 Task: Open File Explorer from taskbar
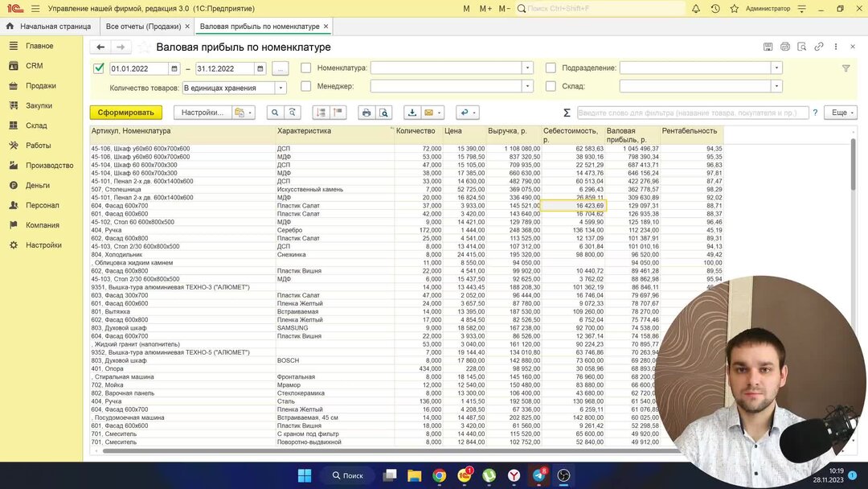tap(414, 475)
